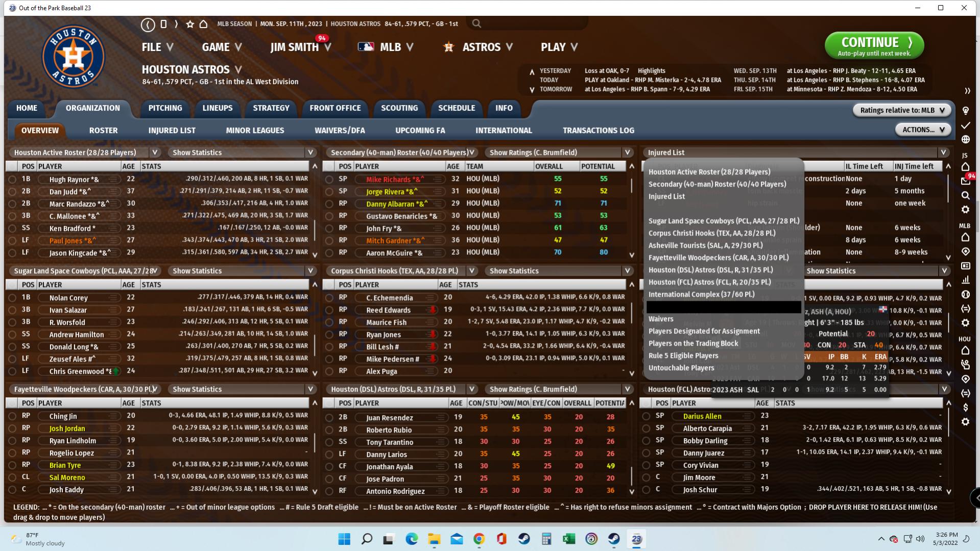This screenshot has height=551, width=980.
Task: Open the HOU finances dollar icon
Action: 965,408
